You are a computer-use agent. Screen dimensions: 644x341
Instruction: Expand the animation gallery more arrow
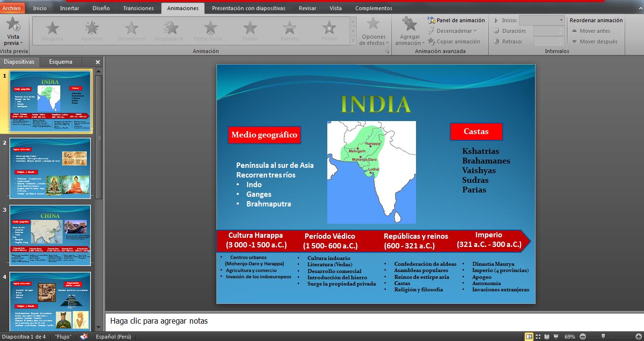[353, 43]
